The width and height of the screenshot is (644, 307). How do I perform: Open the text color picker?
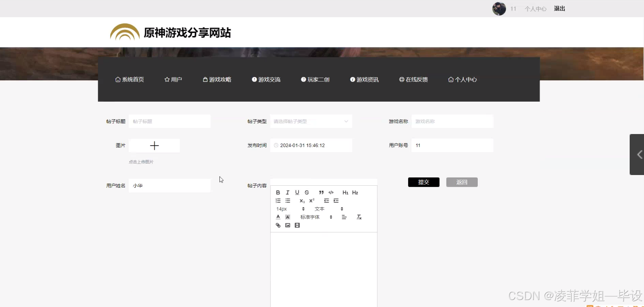tap(278, 217)
